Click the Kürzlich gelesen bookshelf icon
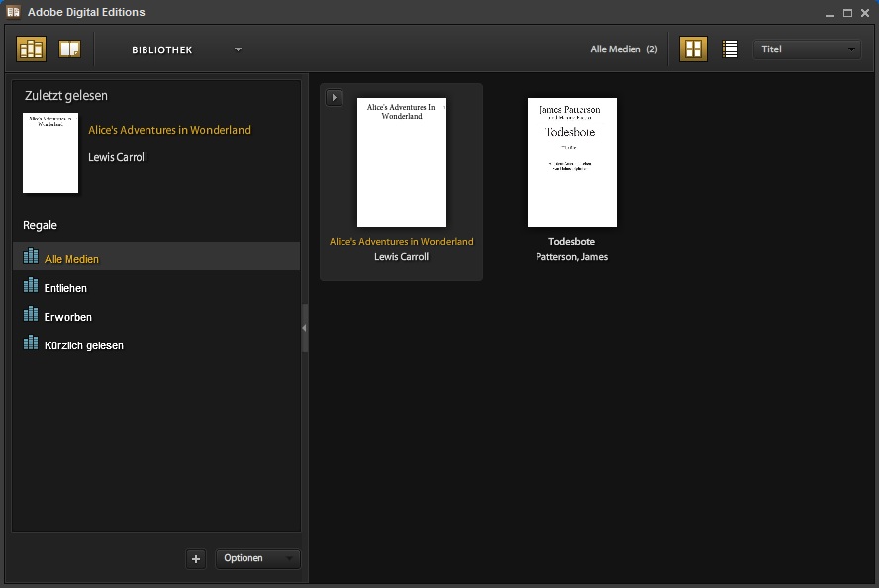Viewport: 879px width, 588px height. coord(31,342)
